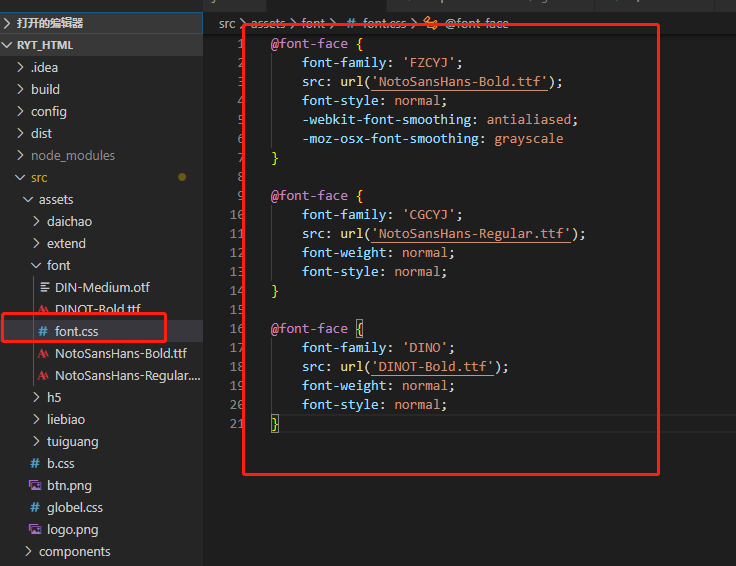
Task: Click the modified dot badge on src
Action: (x=182, y=177)
